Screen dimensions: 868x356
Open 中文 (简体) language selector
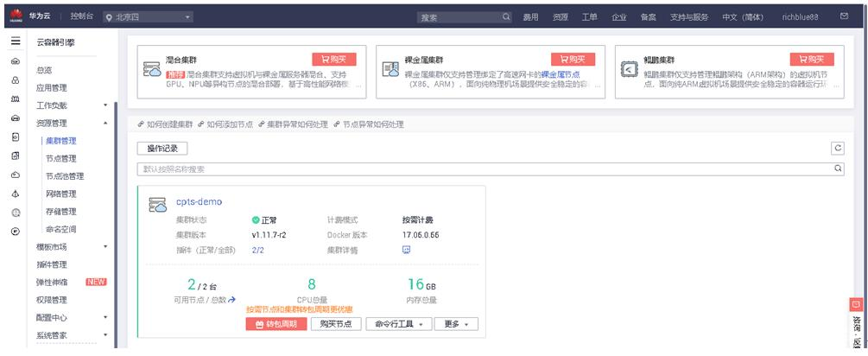click(x=743, y=17)
